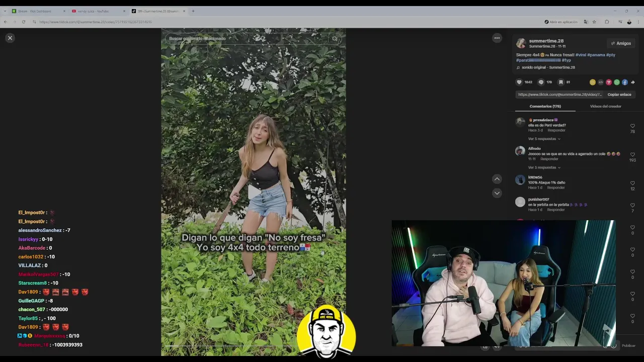Share to Facebook icon
Viewport: 644px width, 362px height.
pos(625,82)
